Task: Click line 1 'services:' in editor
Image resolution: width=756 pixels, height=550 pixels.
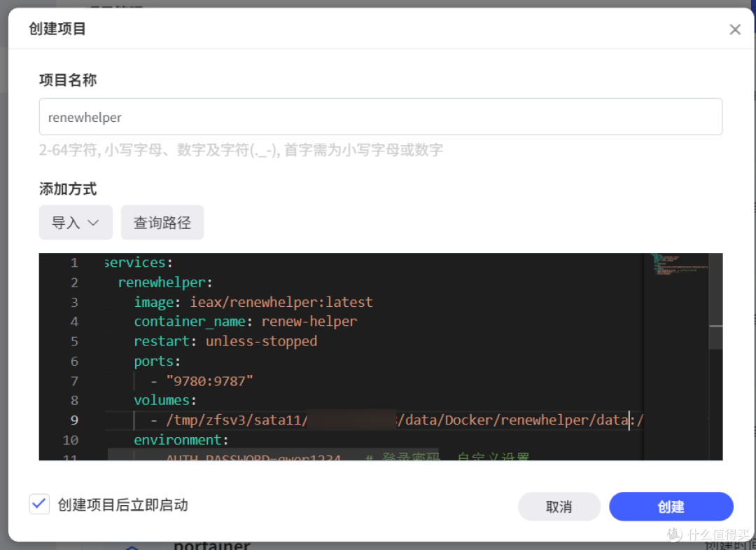Action: click(x=139, y=263)
